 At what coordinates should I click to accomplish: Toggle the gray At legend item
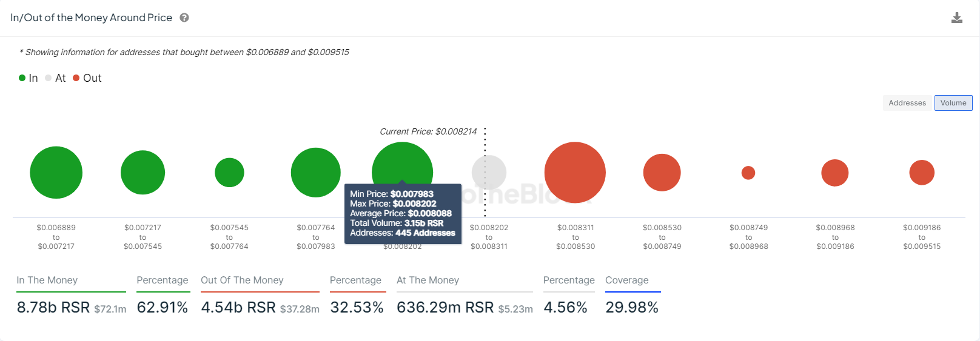coord(55,78)
